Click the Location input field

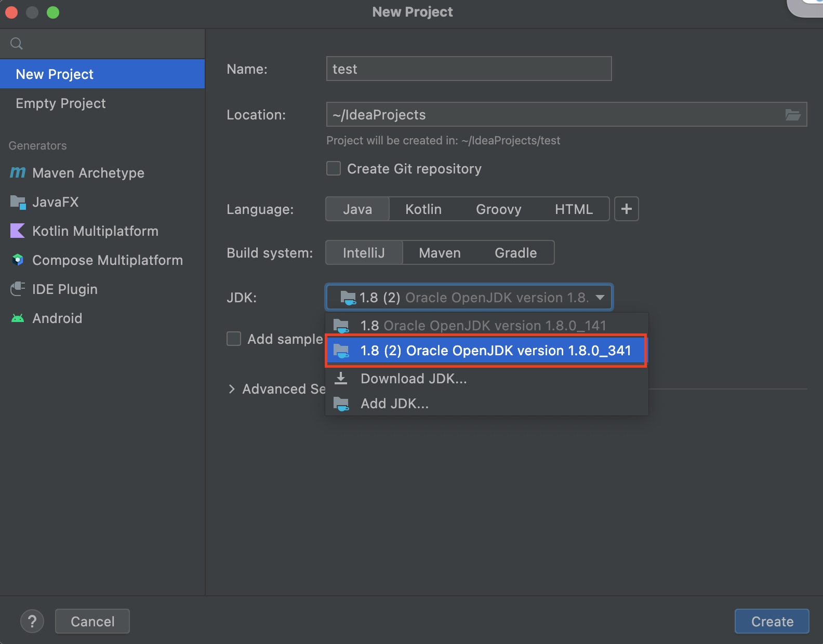566,114
